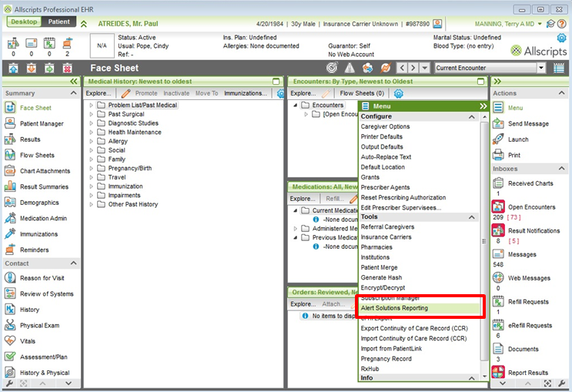Maximize the Medical History panel
This screenshot has width=572, height=392.
(x=276, y=81)
